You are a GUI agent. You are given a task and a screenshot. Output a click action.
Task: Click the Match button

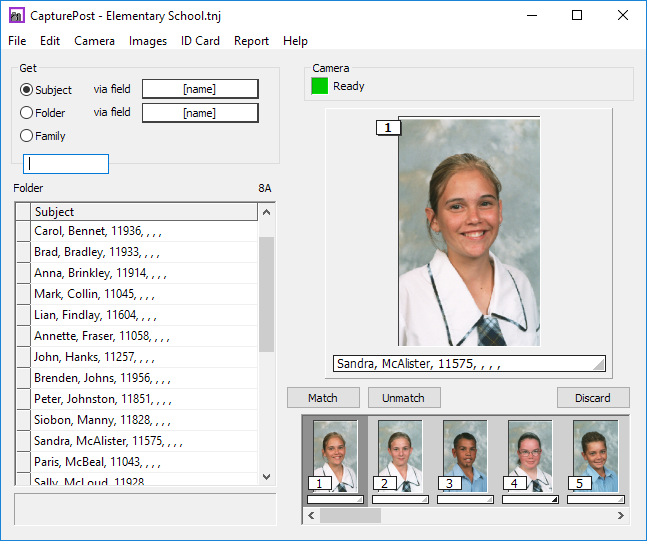323,398
